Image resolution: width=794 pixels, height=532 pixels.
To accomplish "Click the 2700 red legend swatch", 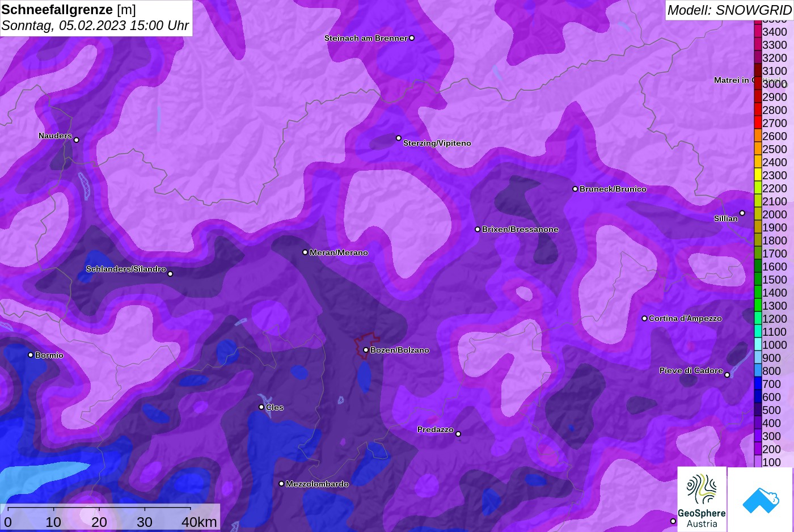I will [x=758, y=123].
